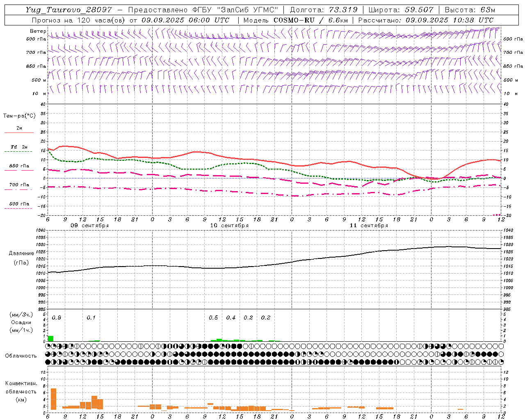Click the tallest green precipitation bar
525x420 pixels.
point(50,338)
